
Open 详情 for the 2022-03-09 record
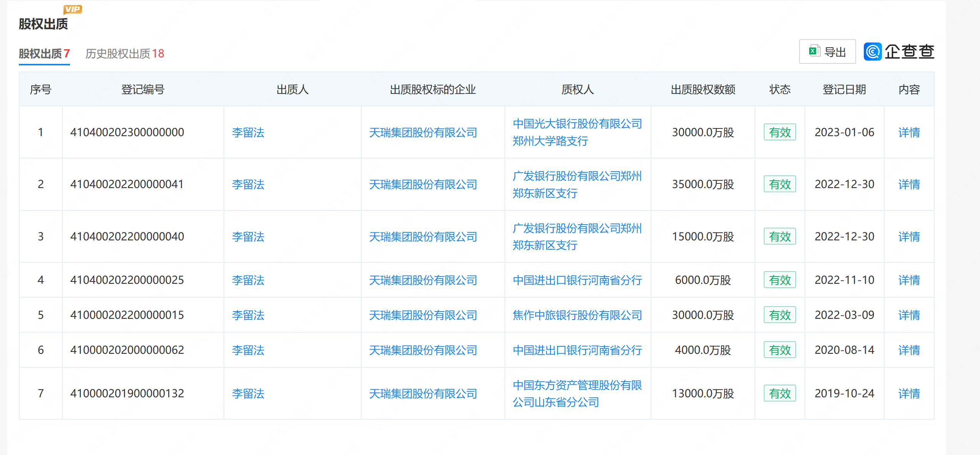click(x=909, y=315)
